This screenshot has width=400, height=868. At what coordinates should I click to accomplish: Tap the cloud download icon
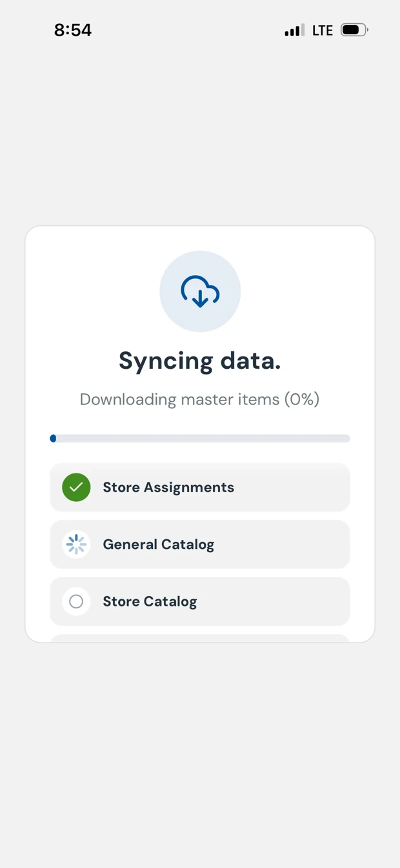[x=200, y=291]
